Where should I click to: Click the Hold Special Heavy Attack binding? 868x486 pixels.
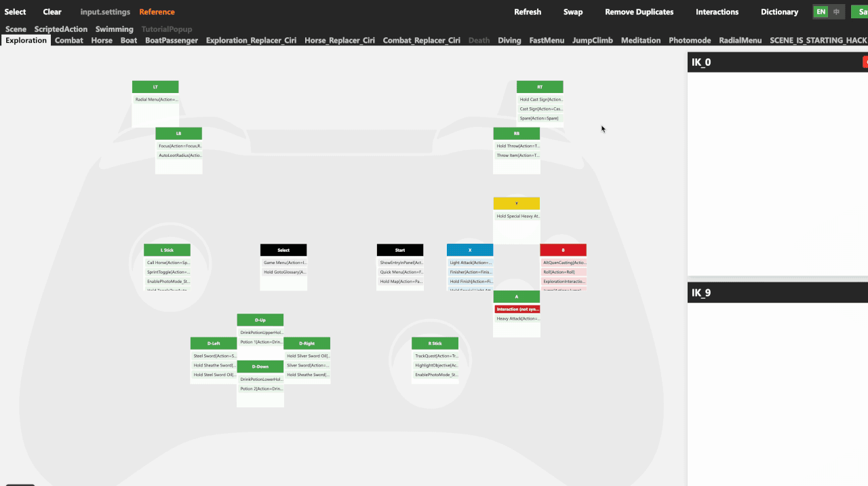(517, 217)
